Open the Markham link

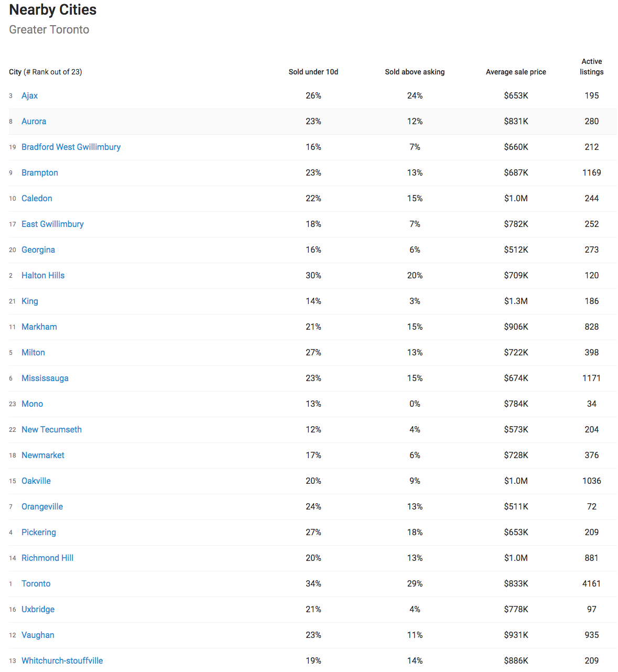click(39, 327)
